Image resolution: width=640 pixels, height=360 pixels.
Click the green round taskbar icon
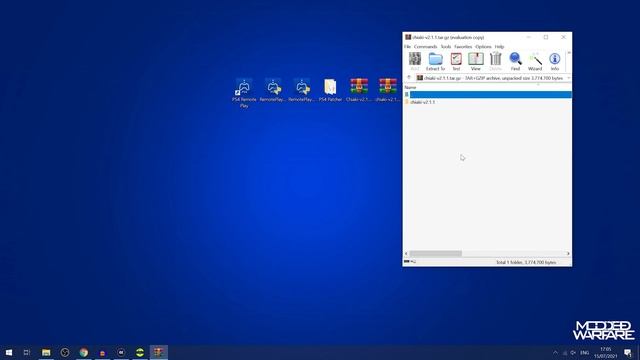[x=140, y=352]
